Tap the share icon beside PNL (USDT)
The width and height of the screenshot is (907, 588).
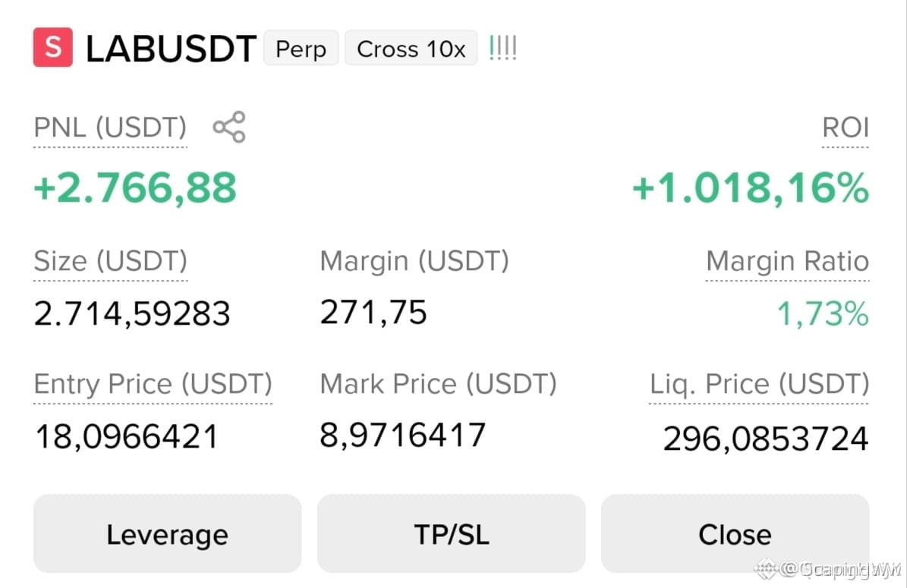point(230,127)
